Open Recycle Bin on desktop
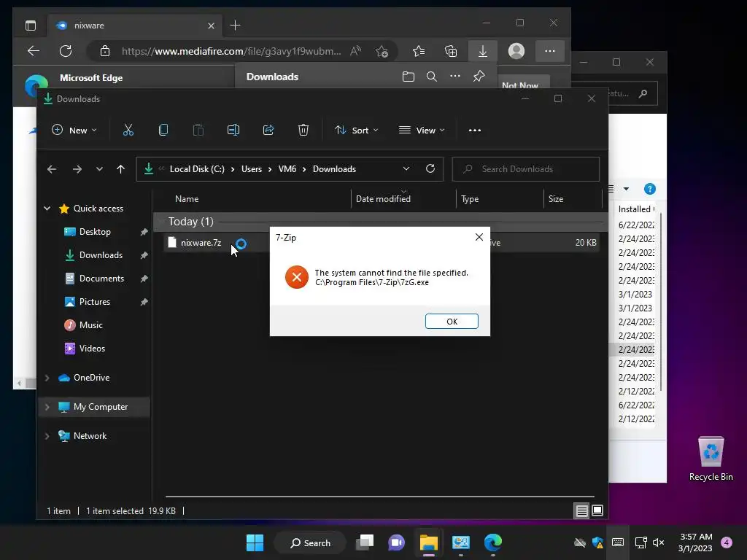The height and width of the screenshot is (560, 747). click(711, 459)
